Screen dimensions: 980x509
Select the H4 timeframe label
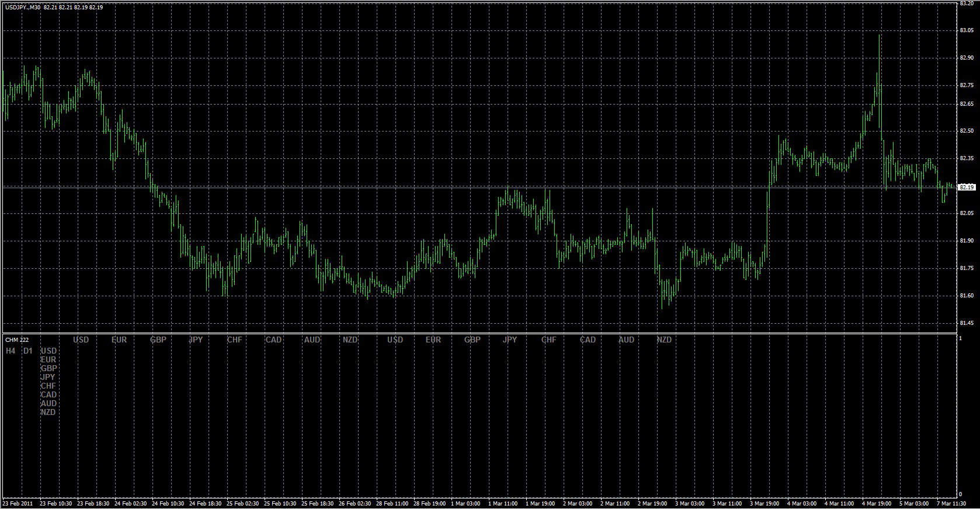11,351
